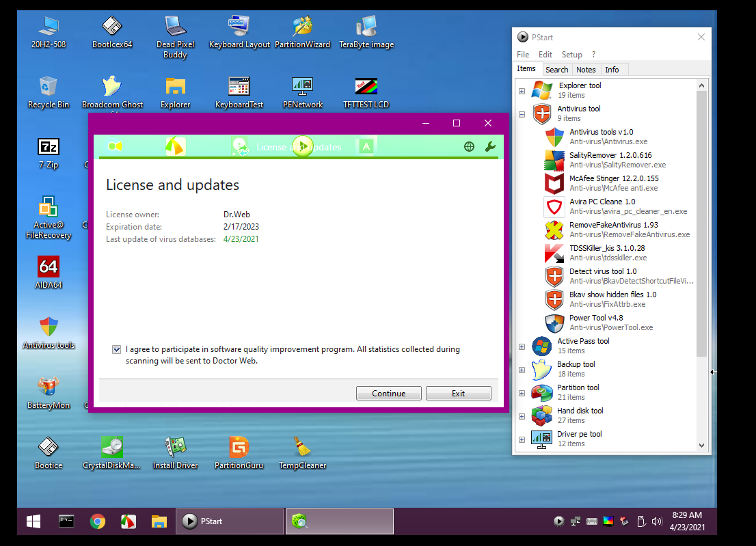Image resolution: width=756 pixels, height=546 pixels.
Task: Open PStart Setup menu
Action: click(572, 55)
